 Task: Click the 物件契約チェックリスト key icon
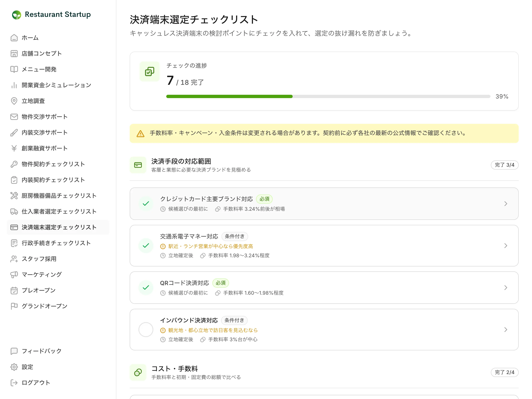[x=14, y=164]
